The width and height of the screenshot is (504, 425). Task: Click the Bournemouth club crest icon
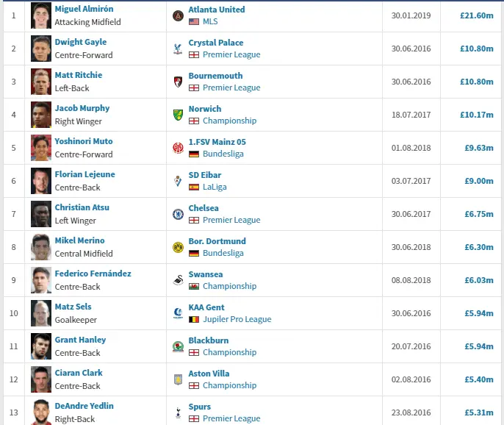coord(178,82)
